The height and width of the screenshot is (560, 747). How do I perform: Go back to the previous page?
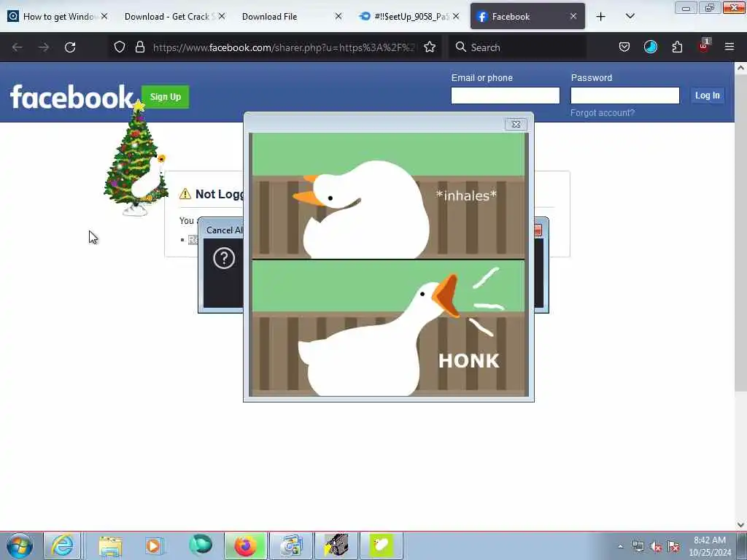pyautogui.click(x=18, y=47)
